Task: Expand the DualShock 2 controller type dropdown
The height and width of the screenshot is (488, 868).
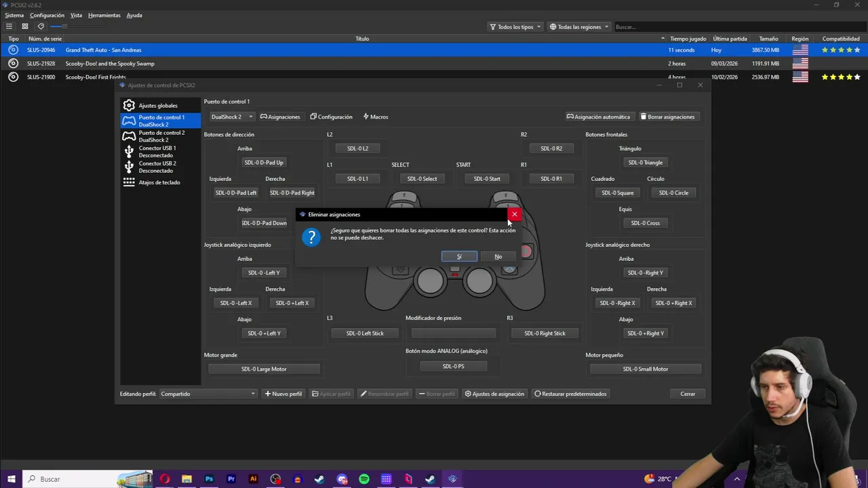Action: pyautogui.click(x=231, y=117)
